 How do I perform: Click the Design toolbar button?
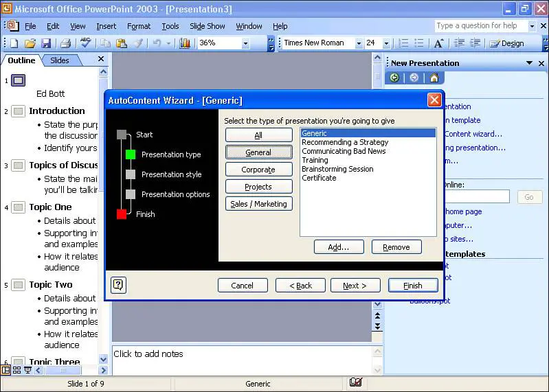click(x=507, y=43)
